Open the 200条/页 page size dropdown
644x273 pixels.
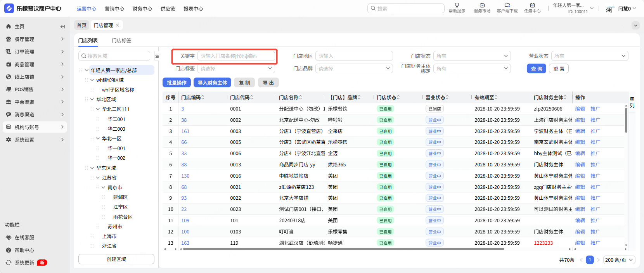[620, 260]
